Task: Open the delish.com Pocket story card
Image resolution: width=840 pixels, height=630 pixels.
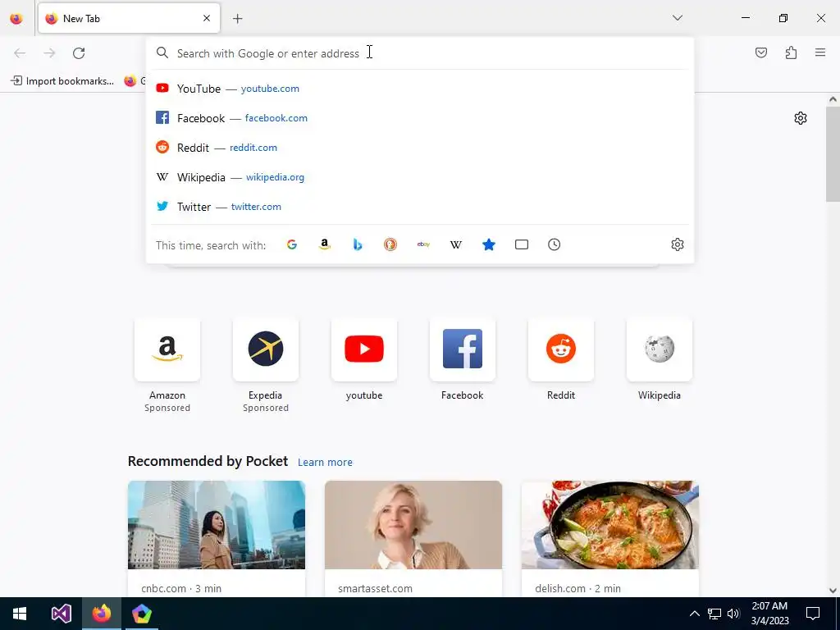Action: click(x=609, y=538)
